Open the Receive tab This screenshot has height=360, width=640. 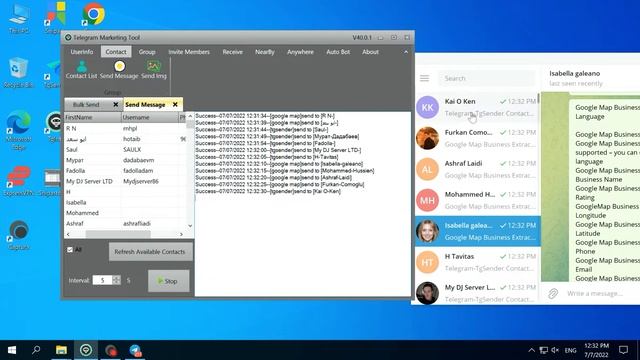pos(233,52)
